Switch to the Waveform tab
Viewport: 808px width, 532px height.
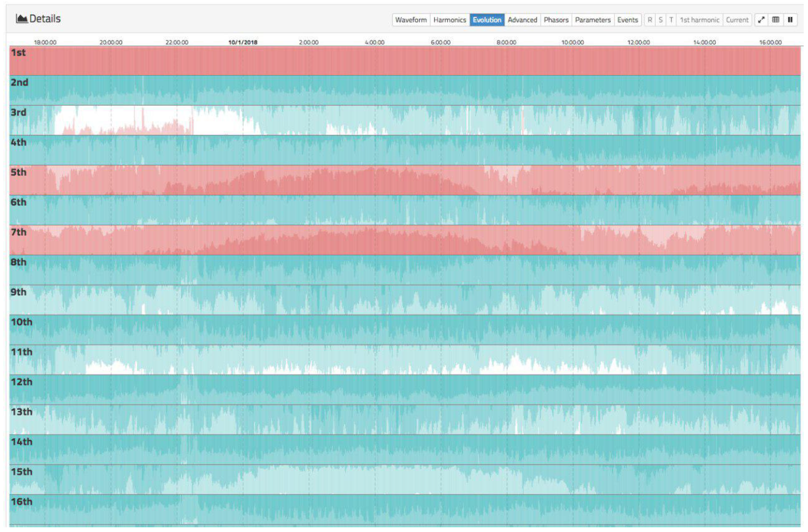click(x=411, y=20)
